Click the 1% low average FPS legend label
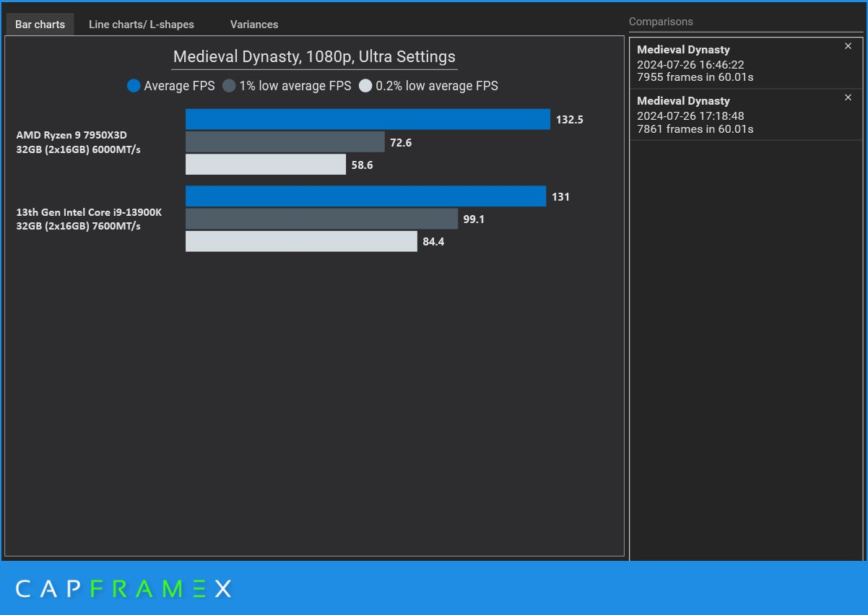Screen dimensions: 868x615 point(295,86)
